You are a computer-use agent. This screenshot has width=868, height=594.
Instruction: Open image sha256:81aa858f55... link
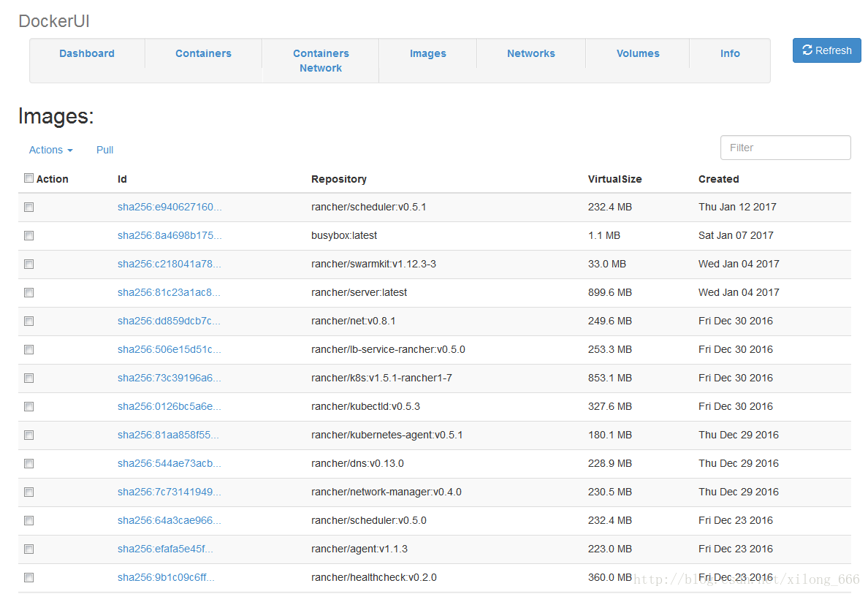click(168, 435)
